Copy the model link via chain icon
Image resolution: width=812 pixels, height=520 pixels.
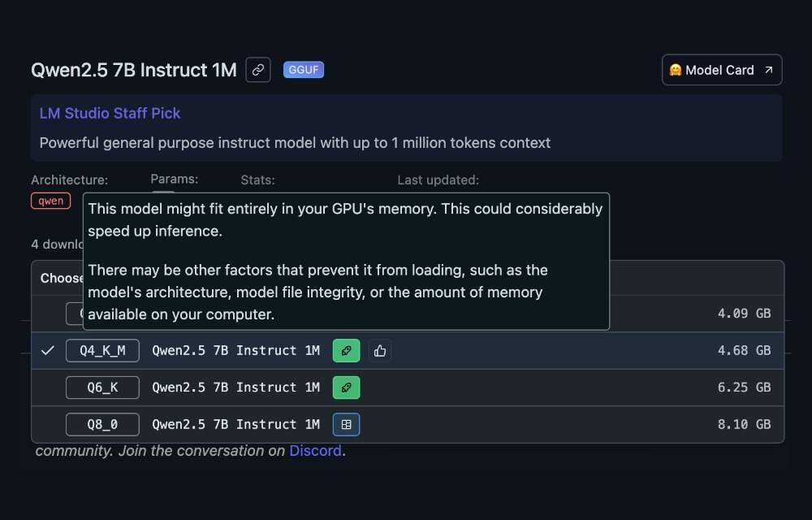tap(258, 70)
